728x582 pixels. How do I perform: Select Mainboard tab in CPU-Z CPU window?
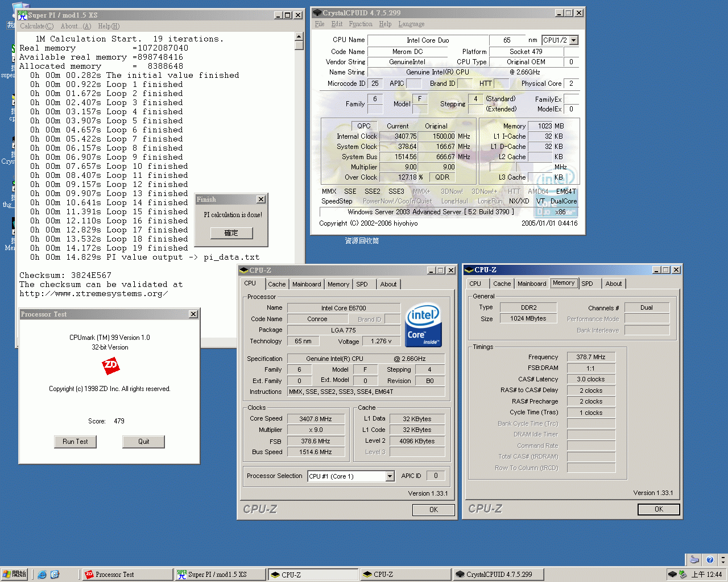tap(307, 284)
